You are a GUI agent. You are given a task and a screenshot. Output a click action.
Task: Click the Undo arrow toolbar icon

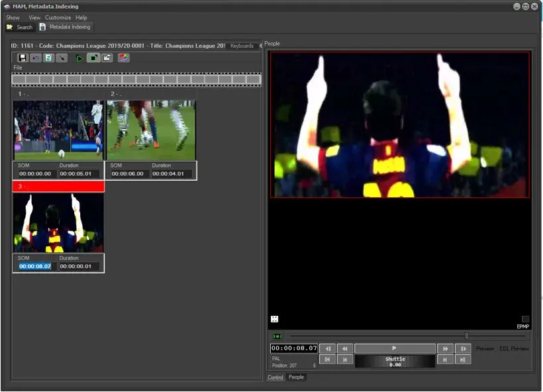click(35, 58)
